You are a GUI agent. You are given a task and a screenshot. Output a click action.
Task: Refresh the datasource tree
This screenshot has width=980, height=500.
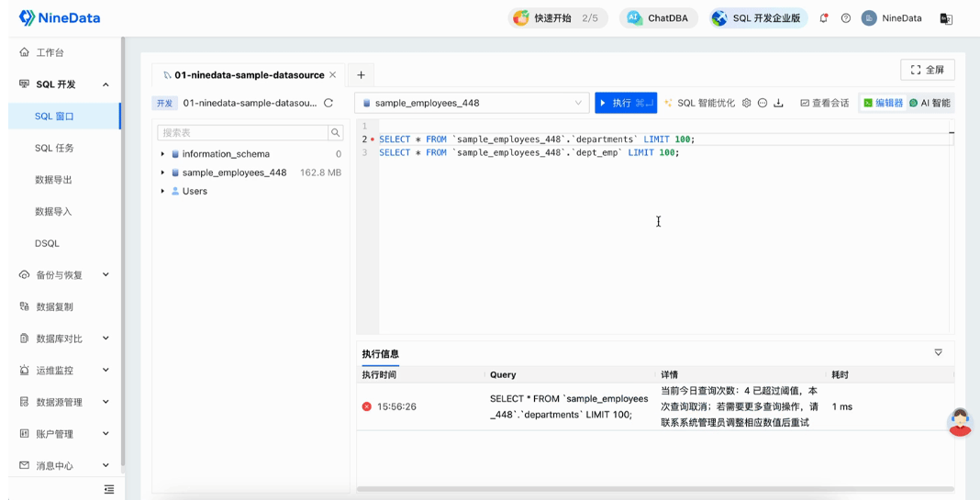[x=329, y=104]
